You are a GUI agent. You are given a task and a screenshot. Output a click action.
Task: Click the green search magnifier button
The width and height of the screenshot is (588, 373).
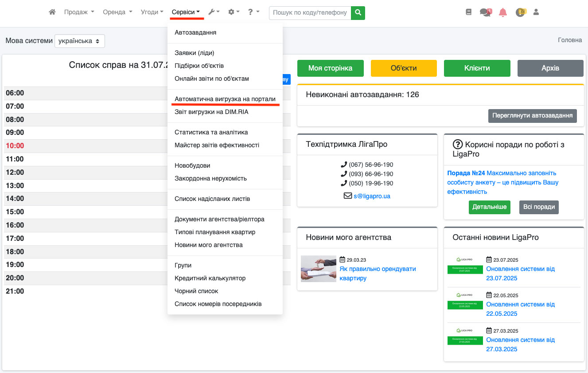(358, 13)
